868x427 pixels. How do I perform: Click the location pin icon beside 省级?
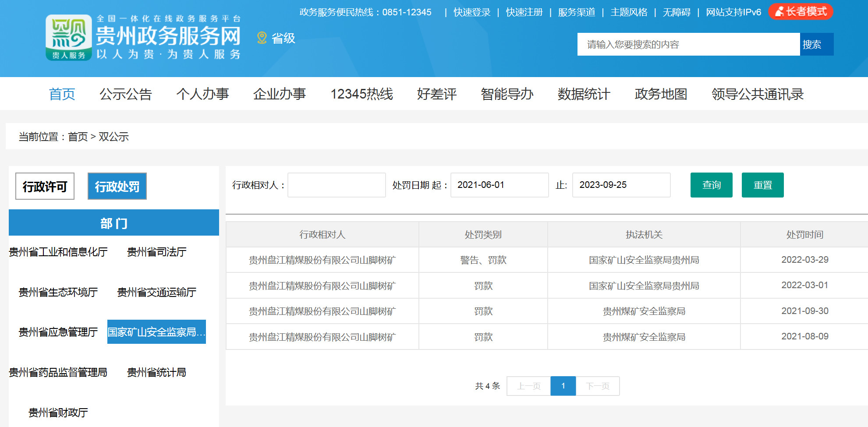(262, 38)
